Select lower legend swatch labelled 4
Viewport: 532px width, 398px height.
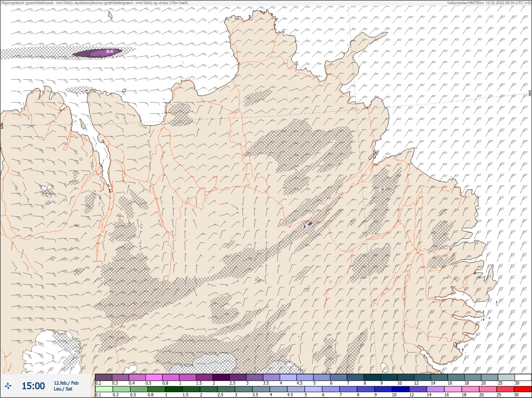click(x=278, y=389)
